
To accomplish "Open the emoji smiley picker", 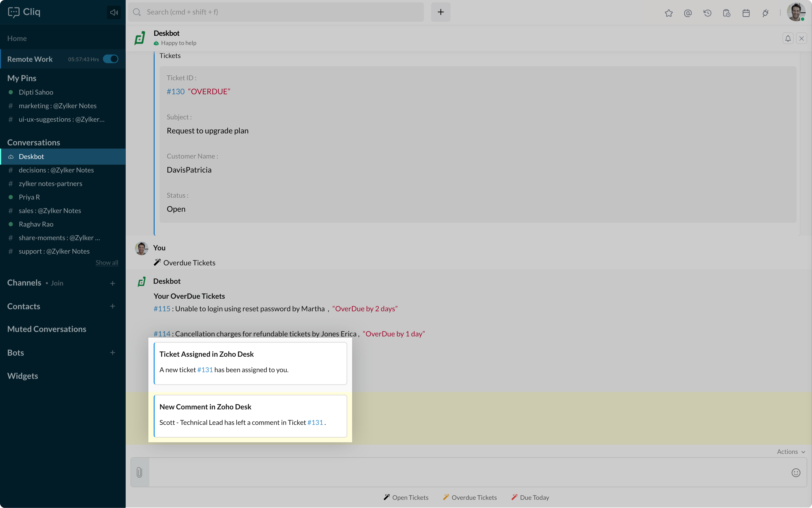I will (x=796, y=472).
